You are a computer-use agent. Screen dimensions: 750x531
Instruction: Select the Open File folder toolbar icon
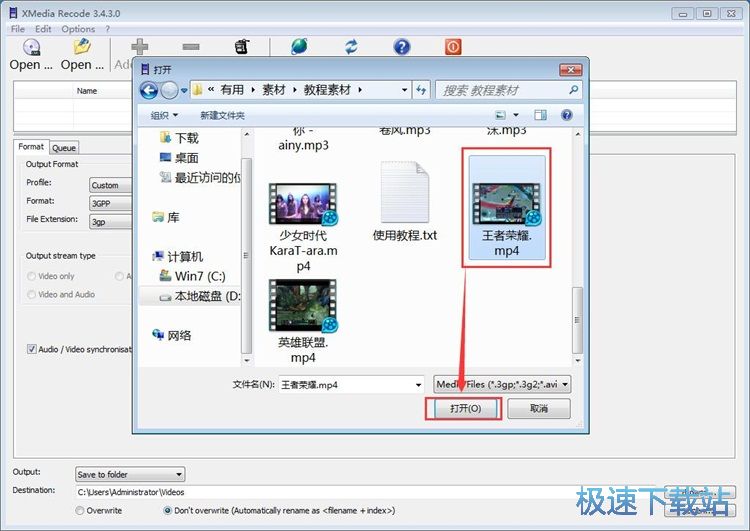(x=82, y=47)
